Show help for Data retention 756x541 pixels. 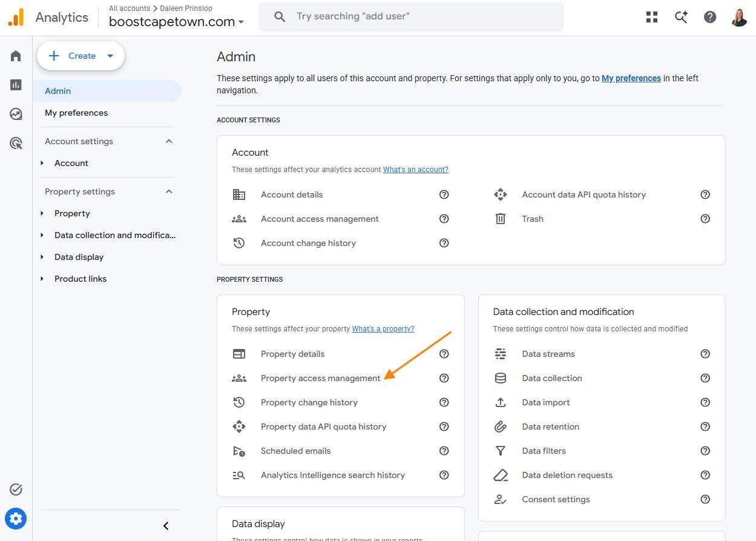click(705, 426)
